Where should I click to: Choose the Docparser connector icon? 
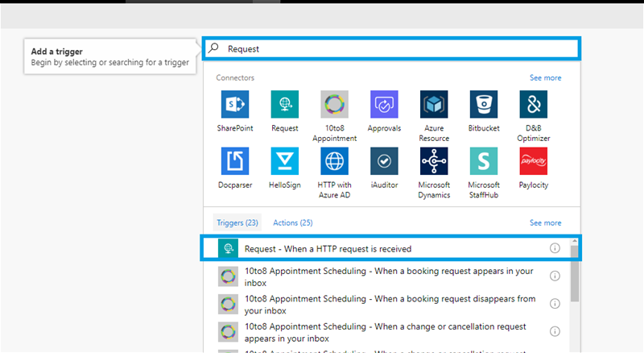click(235, 161)
